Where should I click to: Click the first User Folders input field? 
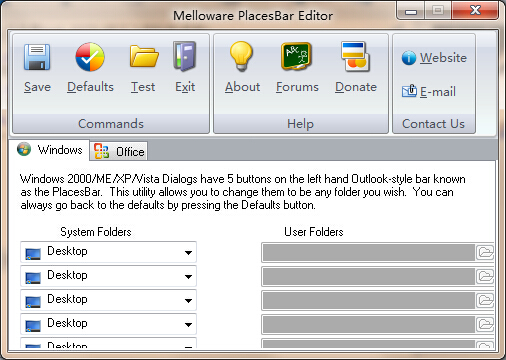pyautogui.click(x=369, y=252)
